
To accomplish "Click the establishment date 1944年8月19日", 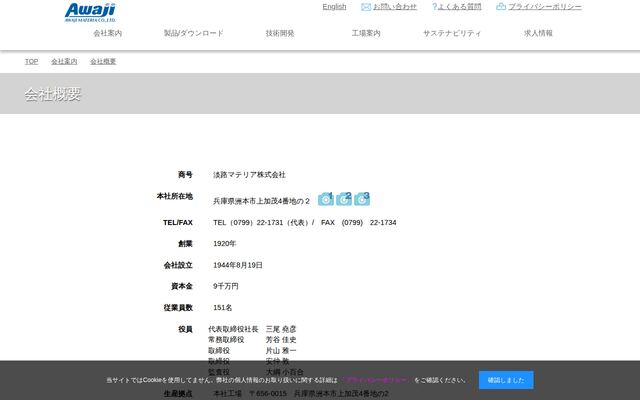I will pos(238,265).
